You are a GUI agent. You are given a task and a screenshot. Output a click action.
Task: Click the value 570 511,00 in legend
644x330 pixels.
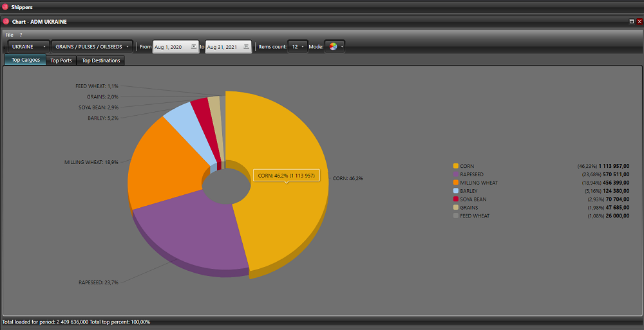(x=616, y=174)
